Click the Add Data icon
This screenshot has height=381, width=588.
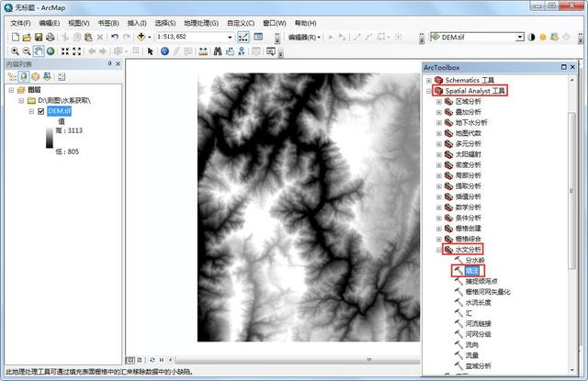coord(141,37)
